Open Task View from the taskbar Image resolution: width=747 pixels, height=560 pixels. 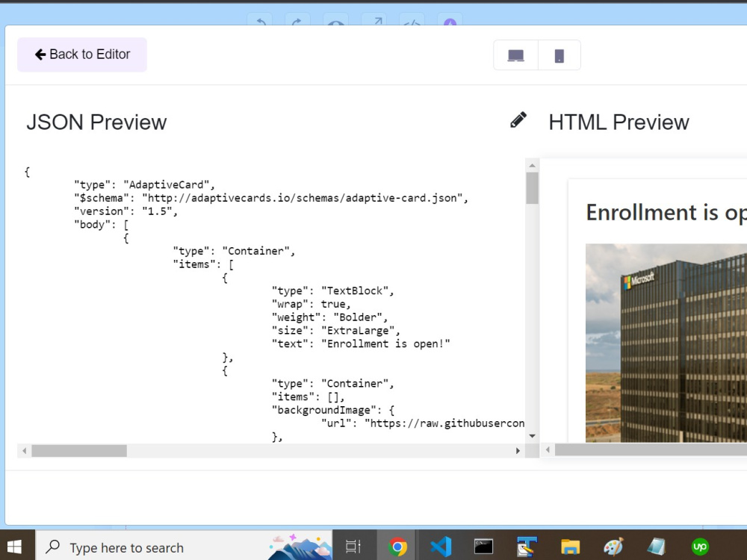click(x=353, y=547)
